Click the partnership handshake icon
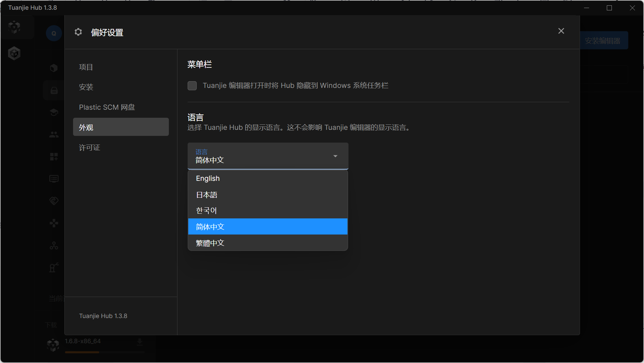This screenshot has height=363, width=644. (x=54, y=201)
